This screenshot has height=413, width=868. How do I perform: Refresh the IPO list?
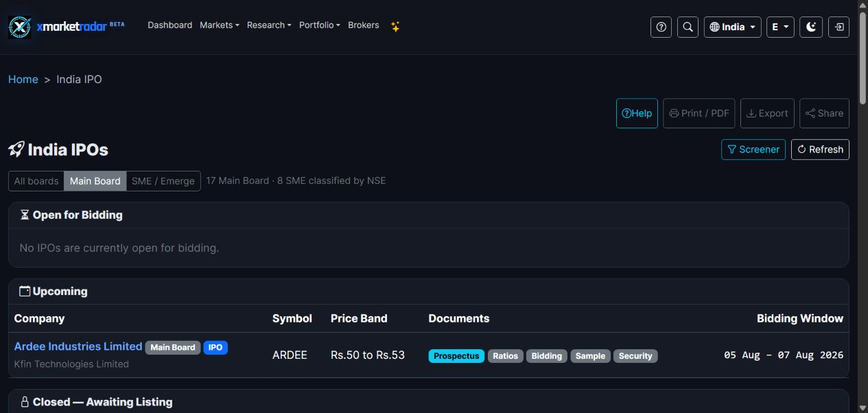pyautogui.click(x=820, y=150)
